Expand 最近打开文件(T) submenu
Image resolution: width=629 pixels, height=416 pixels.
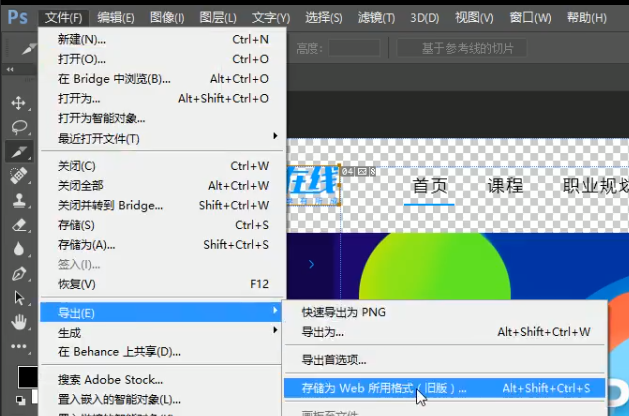coord(162,138)
